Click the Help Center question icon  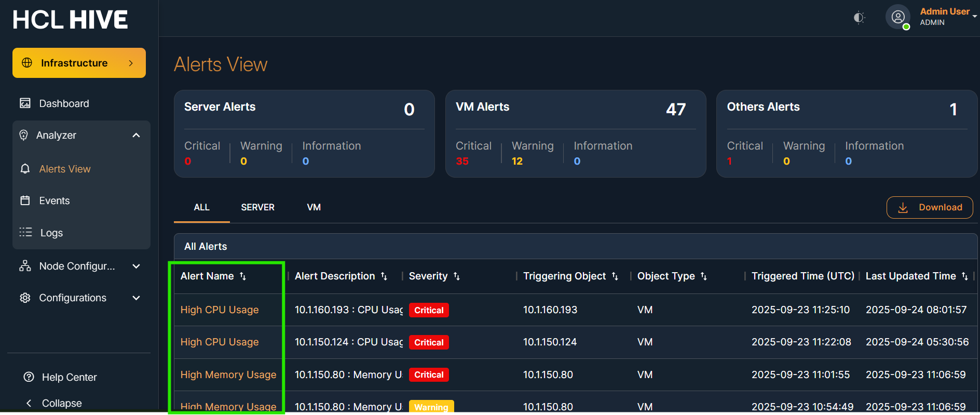coord(29,377)
